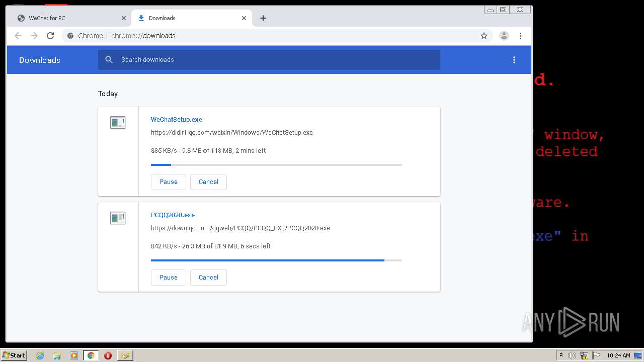Click the PCQQ2020 speed and size status text
Image resolution: width=644 pixels, height=362 pixels.
click(x=211, y=246)
